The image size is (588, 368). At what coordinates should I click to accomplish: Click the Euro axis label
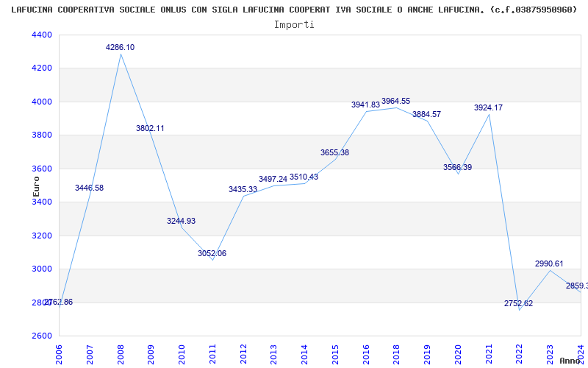(x=36, y=187)
